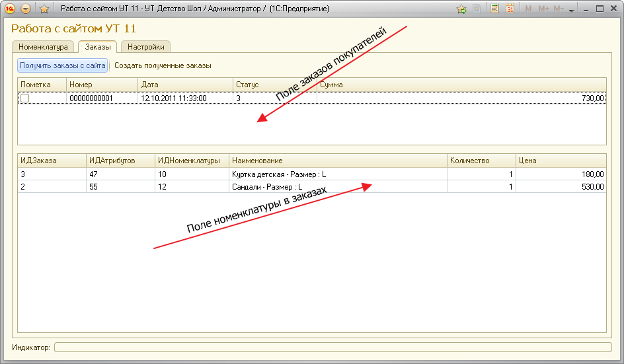
Task: Click the 1C application logo icon
Action: [x=10, y=9]
